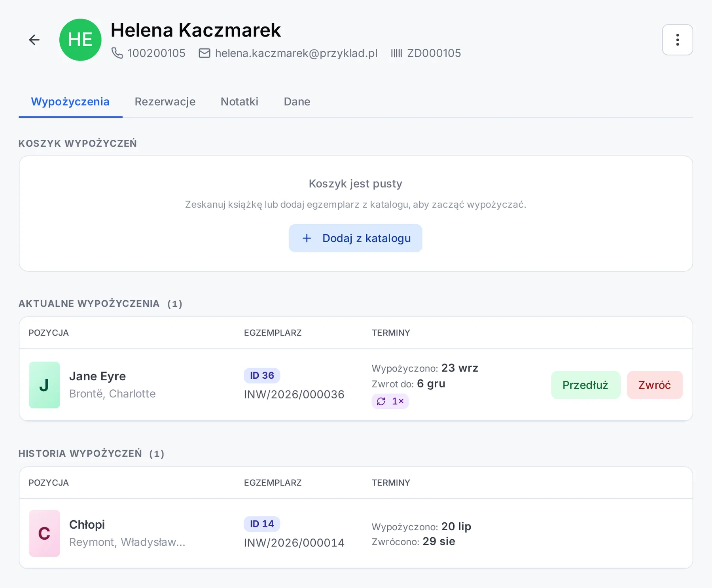The width and height of the screenshot is (712, 588).
Task: Click author Reymont, Władysław...
Action: (127, 542)
